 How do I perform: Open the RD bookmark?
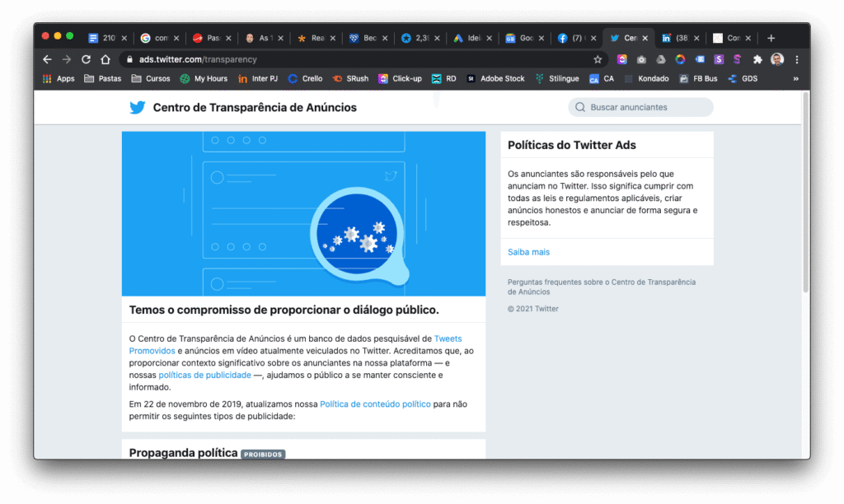click(444, 78)
